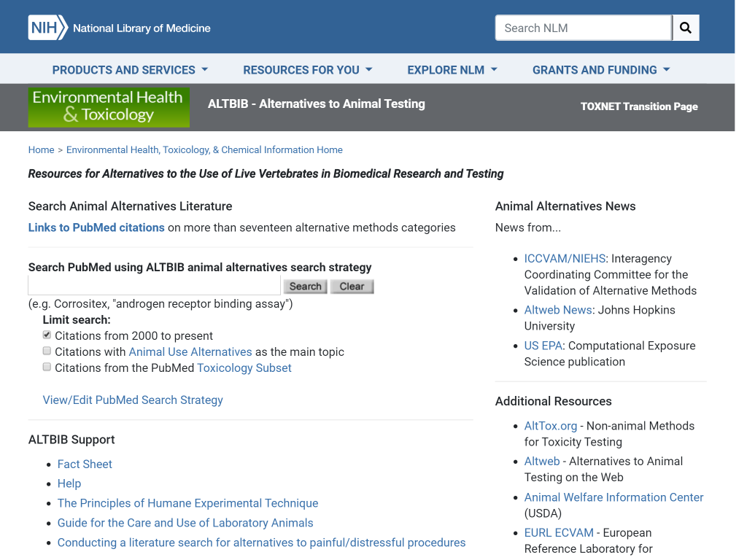Focus the Search NLM input field
The width and height of the screenshot is (747, 560).
[584, 28]
